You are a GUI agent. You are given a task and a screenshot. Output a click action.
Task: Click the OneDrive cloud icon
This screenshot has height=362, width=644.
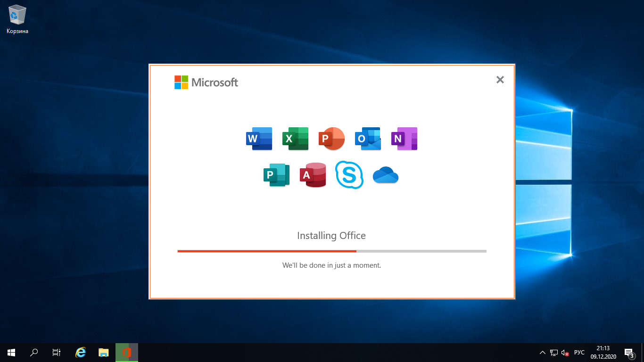click(x=386, y=175)
